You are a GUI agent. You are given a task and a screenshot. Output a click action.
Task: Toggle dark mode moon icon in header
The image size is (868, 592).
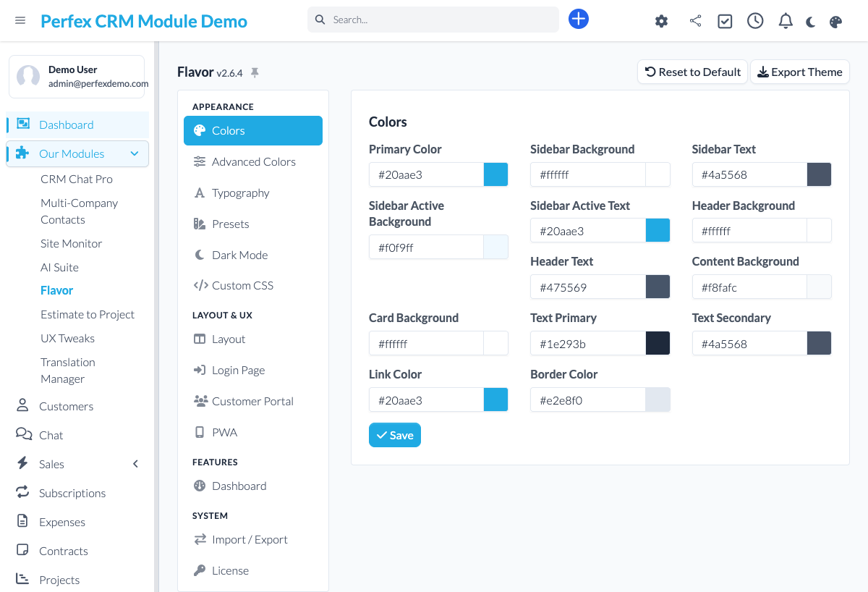click(811, 22)
